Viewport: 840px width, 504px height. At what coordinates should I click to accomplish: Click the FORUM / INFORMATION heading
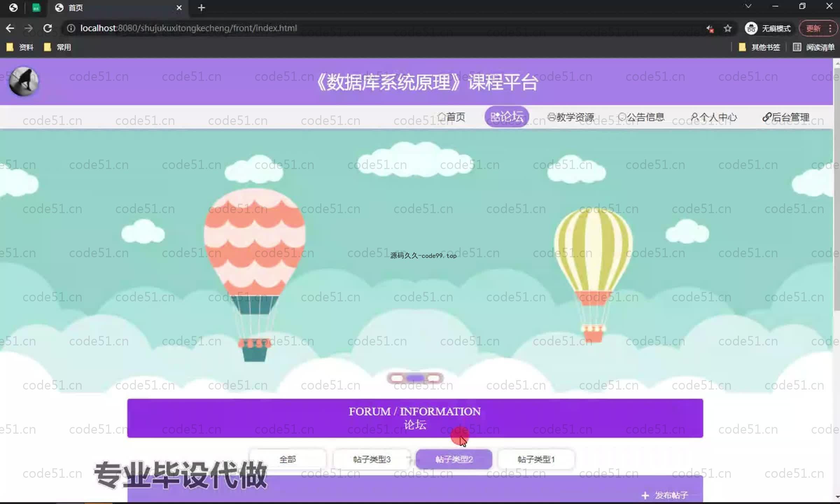(415, 411)
